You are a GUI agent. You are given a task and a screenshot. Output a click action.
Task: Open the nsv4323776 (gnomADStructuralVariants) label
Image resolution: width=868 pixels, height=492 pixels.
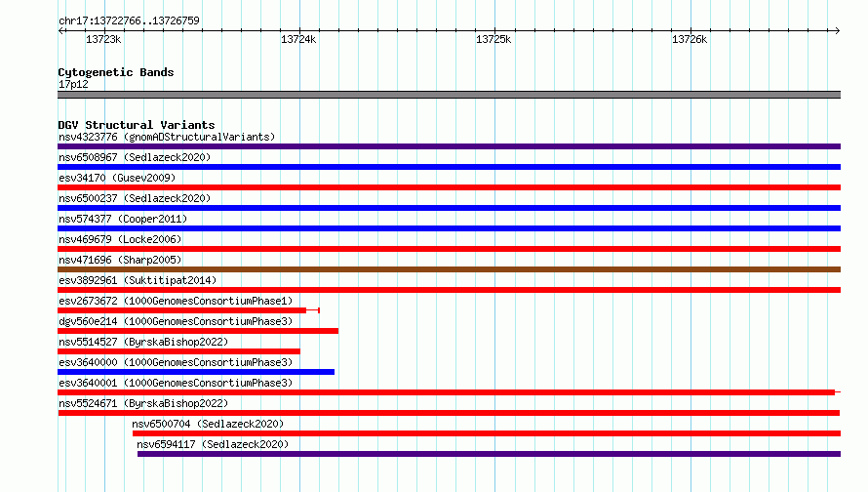[x=167, y=137]
